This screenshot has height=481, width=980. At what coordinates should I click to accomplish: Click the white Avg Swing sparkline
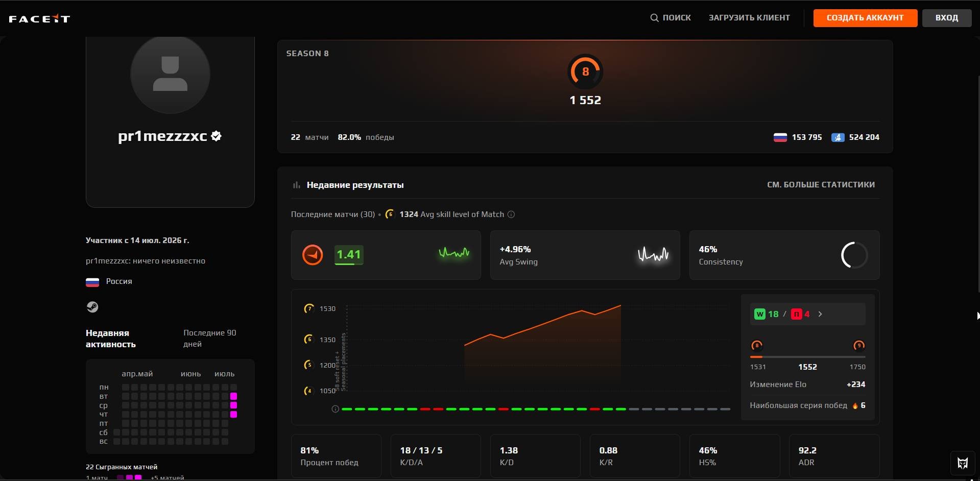click(653, 254)
